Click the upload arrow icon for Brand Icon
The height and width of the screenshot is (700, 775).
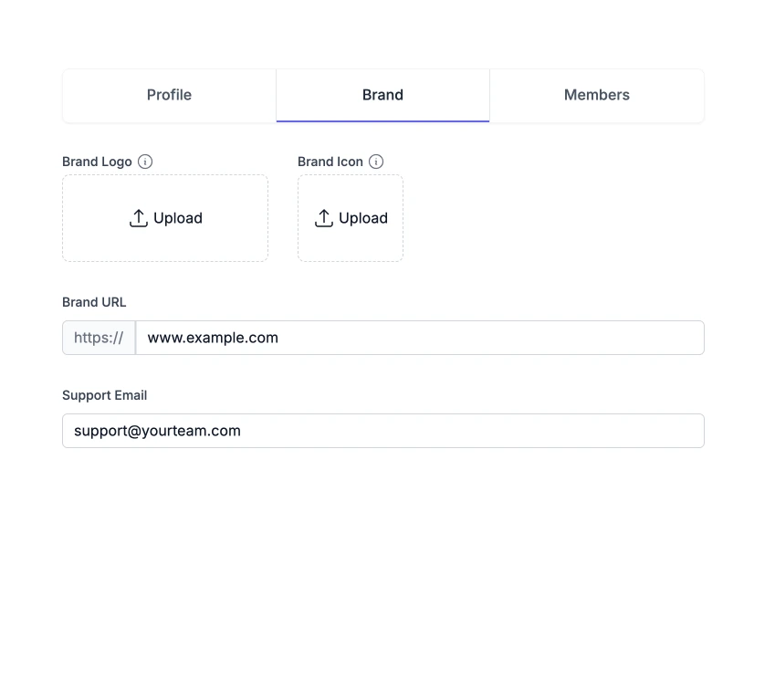(x=324, y=218)
